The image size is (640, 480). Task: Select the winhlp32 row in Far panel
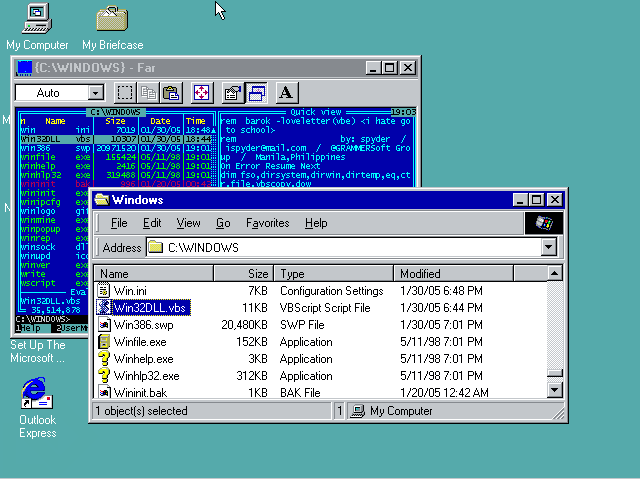click(116, 175)
